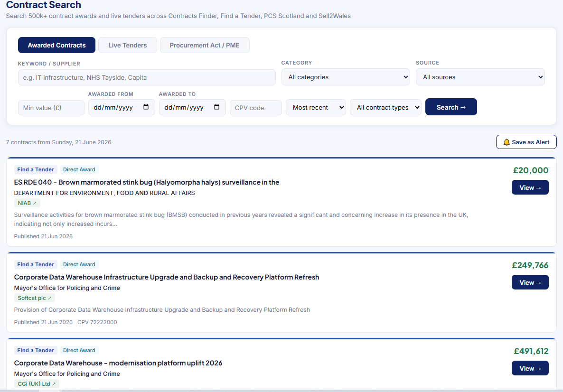Open the All contract types dropdown

tap(385, 107)
